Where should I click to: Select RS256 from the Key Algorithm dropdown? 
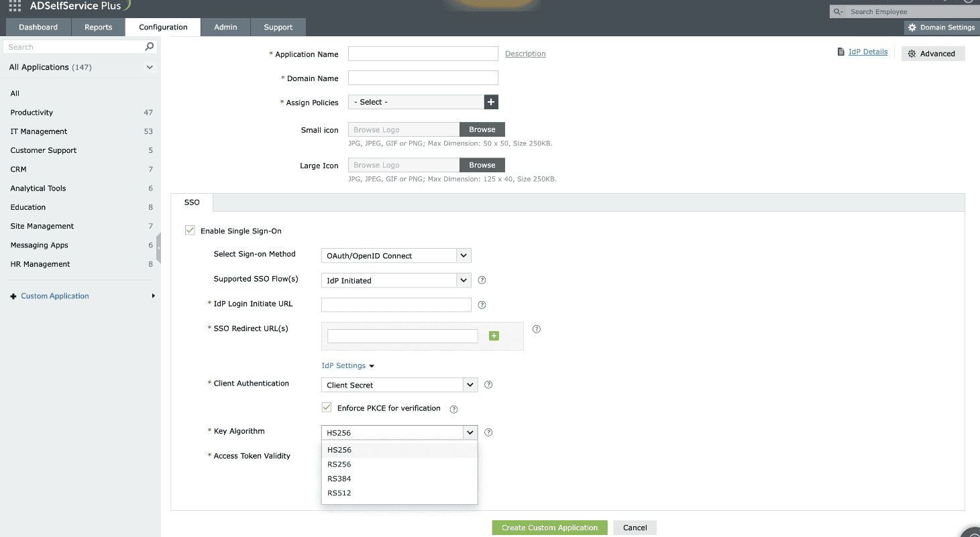[x=339, y=464]
